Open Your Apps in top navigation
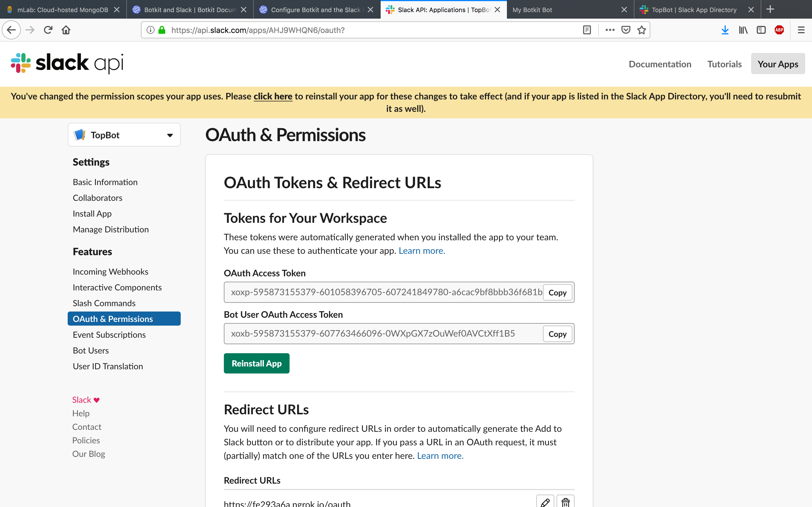Image resolution: width=812 pixels, height=507 pixels. [x=777, y=64]
